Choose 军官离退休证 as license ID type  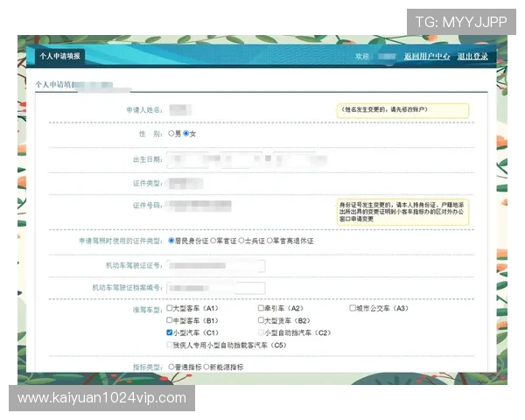269,241
